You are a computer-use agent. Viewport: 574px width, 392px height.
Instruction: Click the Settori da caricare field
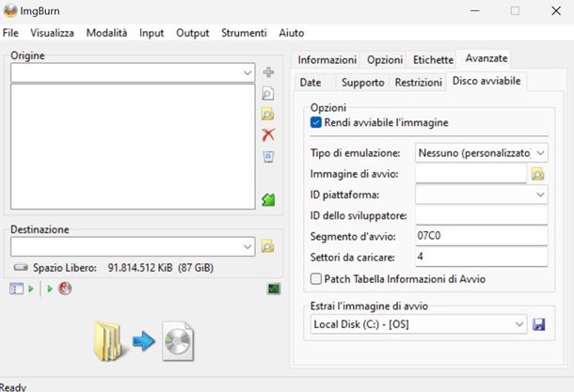tap(482, 257)
